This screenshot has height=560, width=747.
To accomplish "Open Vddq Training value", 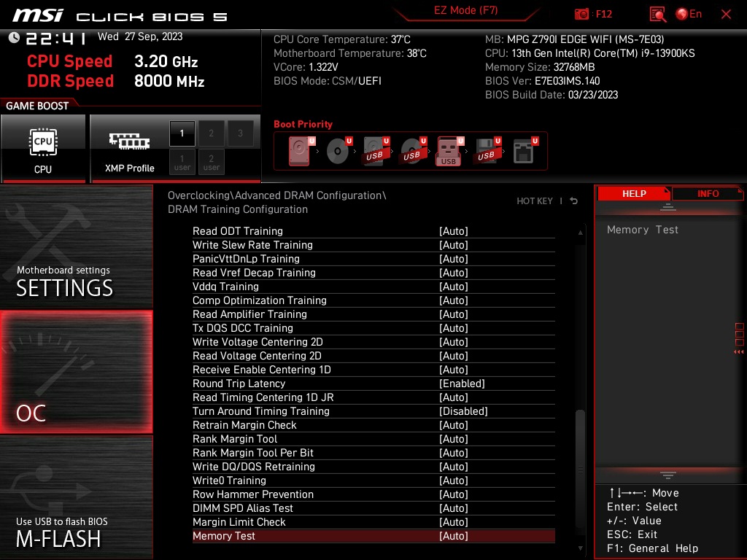I will tap(454, 286).
